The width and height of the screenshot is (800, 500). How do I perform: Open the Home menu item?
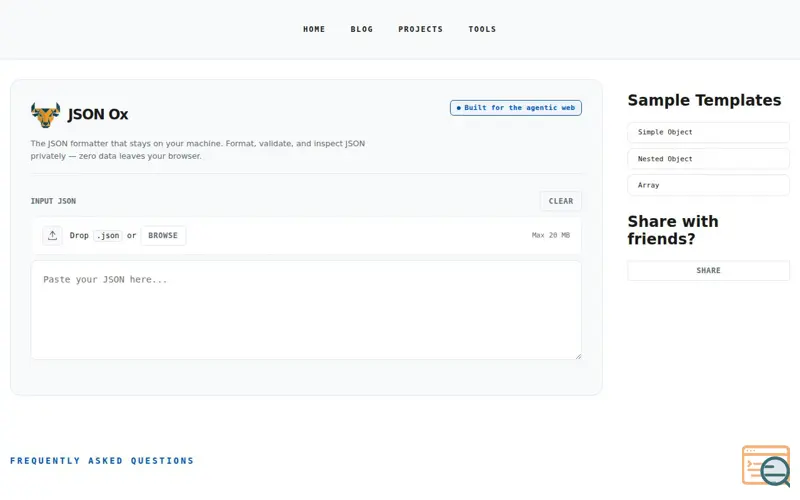tap(314, 29)
